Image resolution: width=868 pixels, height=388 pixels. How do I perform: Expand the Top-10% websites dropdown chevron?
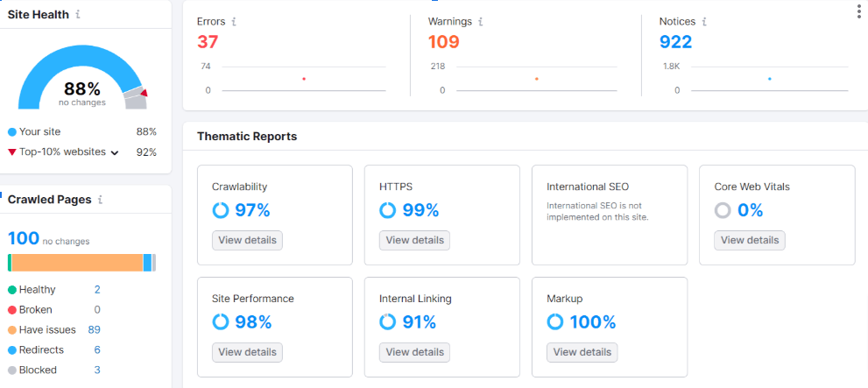(115, 152)
